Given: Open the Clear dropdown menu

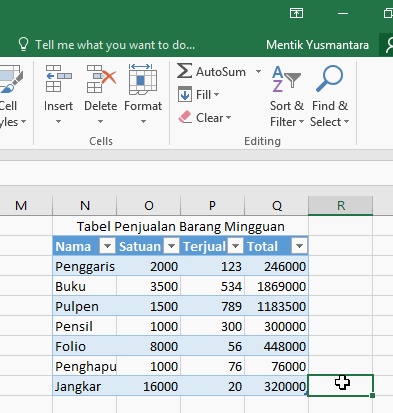Looking at the screenshot, I should [228, 118].
